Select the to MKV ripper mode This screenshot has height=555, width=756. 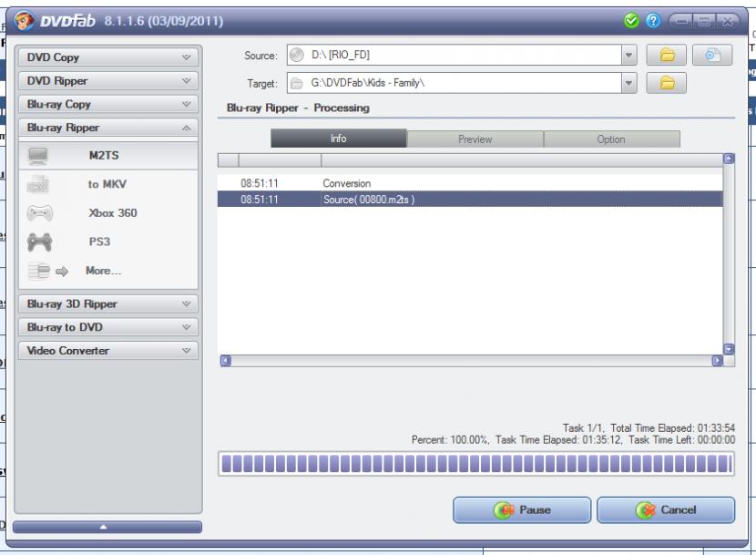108,184
